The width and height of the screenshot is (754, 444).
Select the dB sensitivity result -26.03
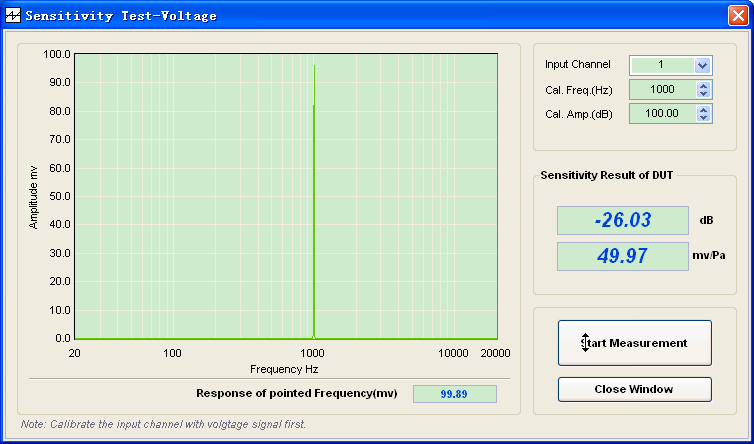click(x=622, y=220)
